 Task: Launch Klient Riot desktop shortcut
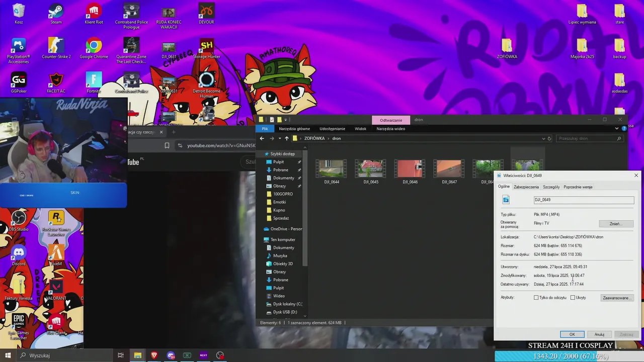click(x=94, y=14)
